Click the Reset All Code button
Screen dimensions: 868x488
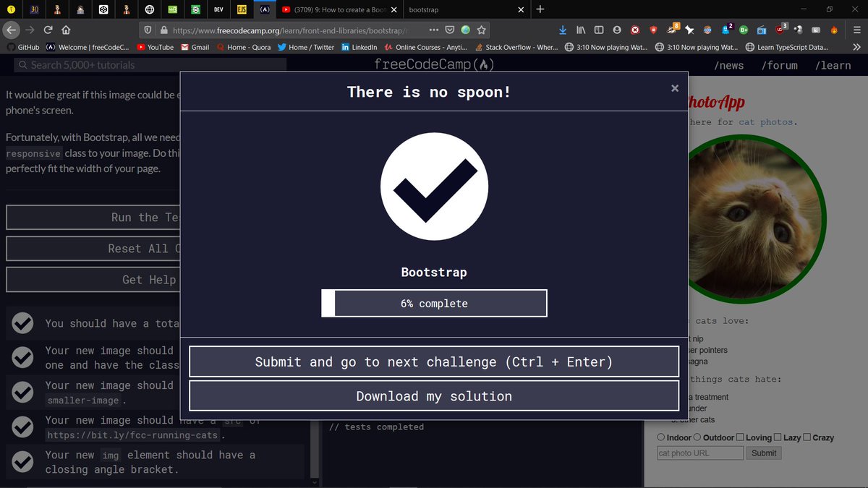[x=93, y=249]
